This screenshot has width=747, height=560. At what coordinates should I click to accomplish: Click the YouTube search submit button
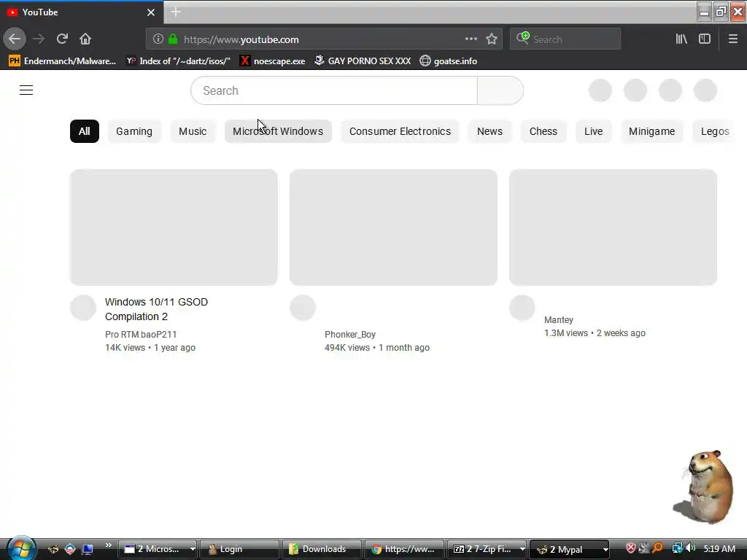[500, 90]
